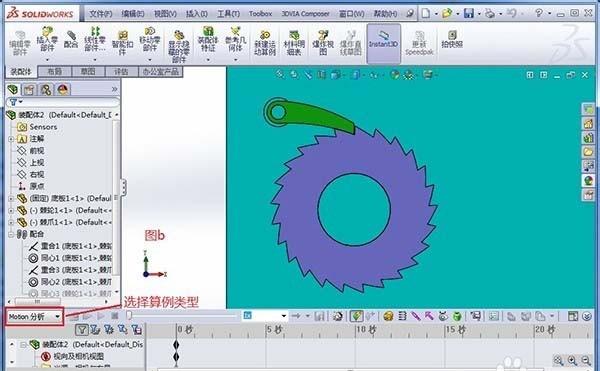Zoom in on the motion timeline
Image resolution: width=600 pixels, height=371 pixels.
572,360
